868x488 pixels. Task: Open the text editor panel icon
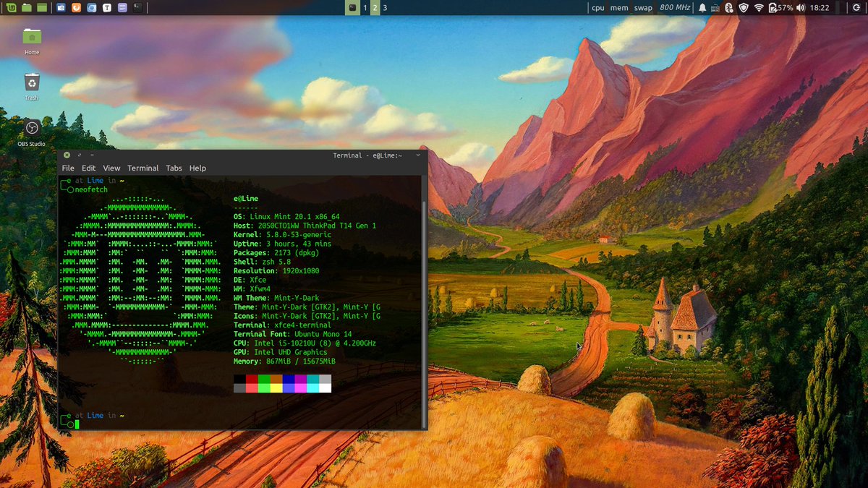(106, 7)
